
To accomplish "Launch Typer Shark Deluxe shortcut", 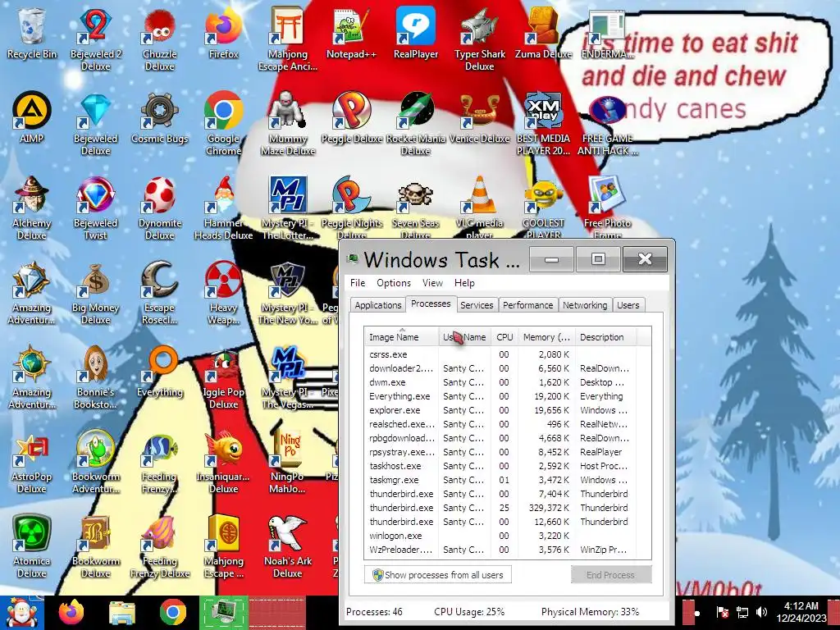I will [479, 39].
